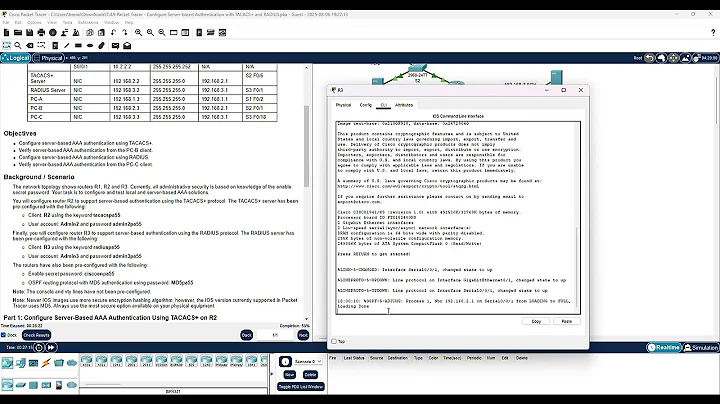Click the Fast Forward Time button

[x=51, y=348]
